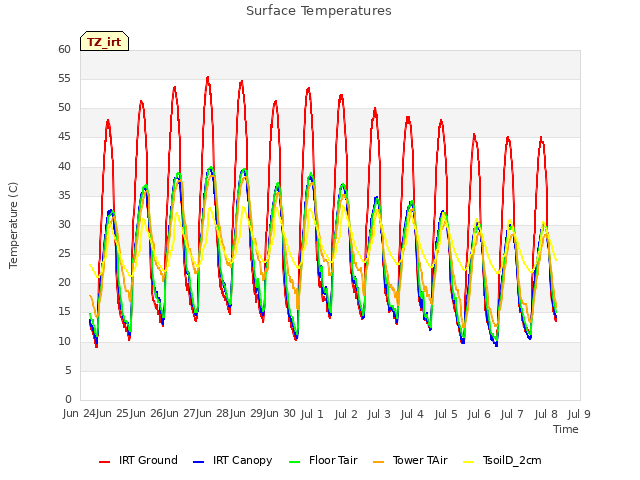
Task: Click the Jun 27 x-axis tick label
Action: tap(178, 414)
